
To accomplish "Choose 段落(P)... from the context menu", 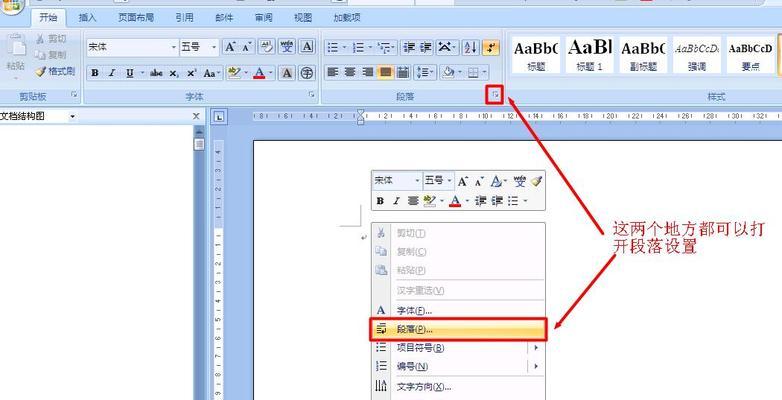I will (x=458, y=329).
